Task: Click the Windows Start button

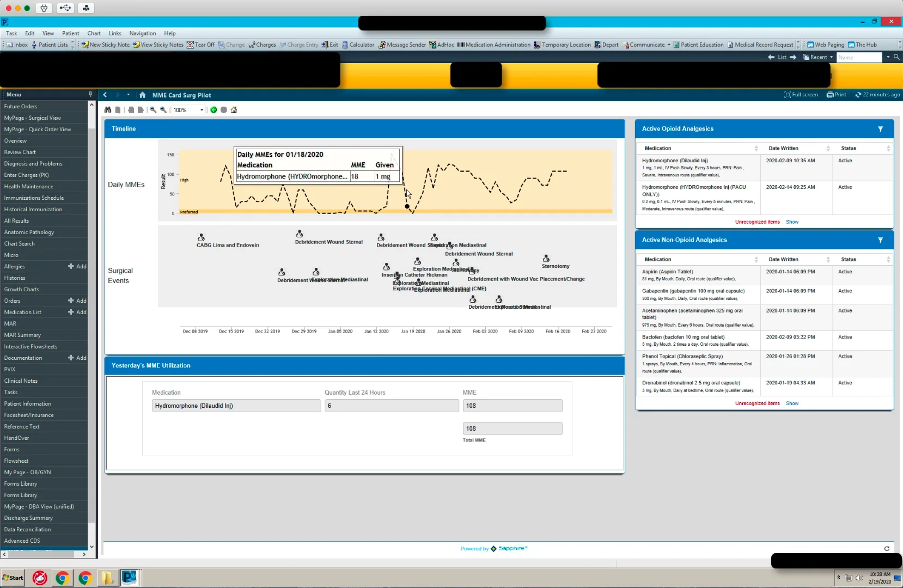Action: click(x=13, y=578)
